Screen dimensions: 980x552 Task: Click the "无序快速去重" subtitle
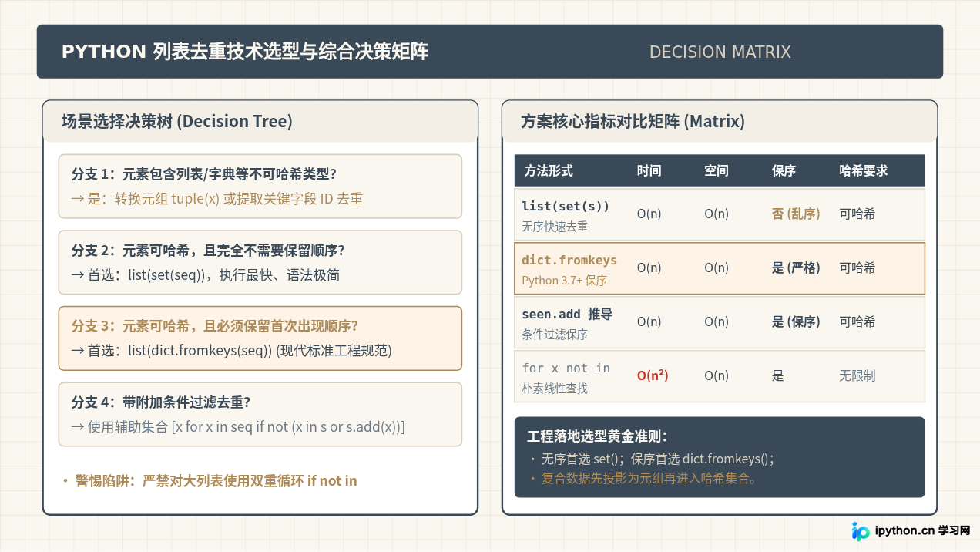(555, 227)
